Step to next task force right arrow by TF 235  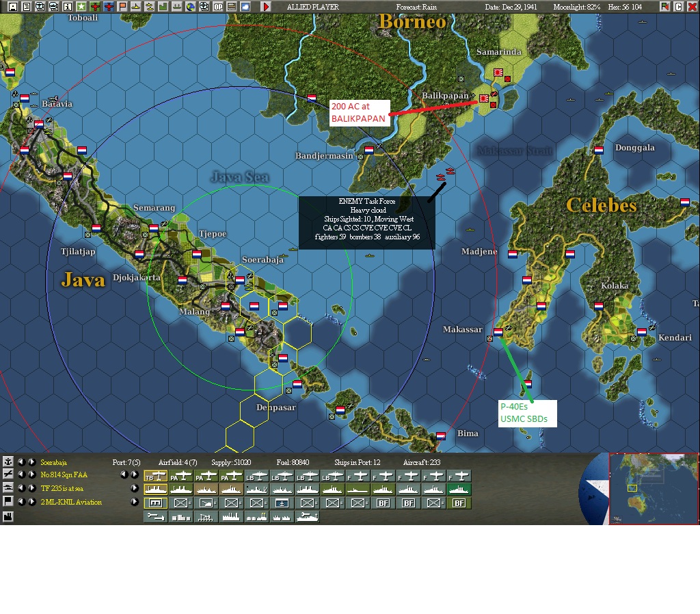134,488
